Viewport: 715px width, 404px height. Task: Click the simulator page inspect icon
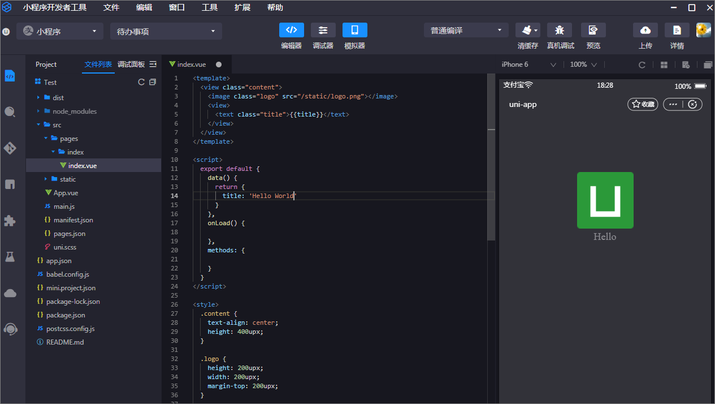pyautogui.click(x=686, y=65)
